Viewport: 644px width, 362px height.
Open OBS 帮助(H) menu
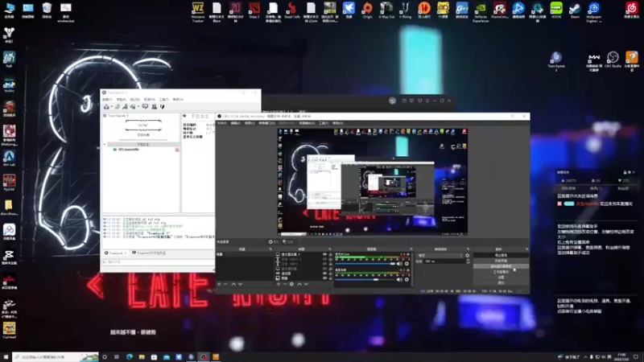click(337, 123)
